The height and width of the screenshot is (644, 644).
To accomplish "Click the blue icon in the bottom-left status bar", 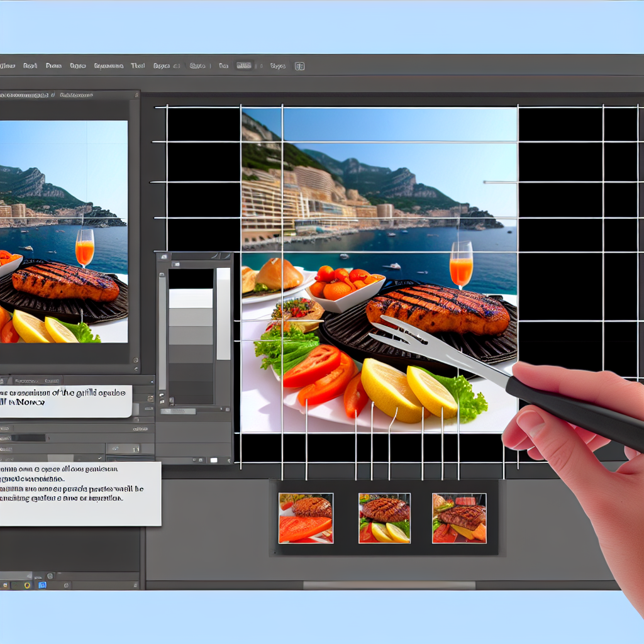I will [43, 585].
